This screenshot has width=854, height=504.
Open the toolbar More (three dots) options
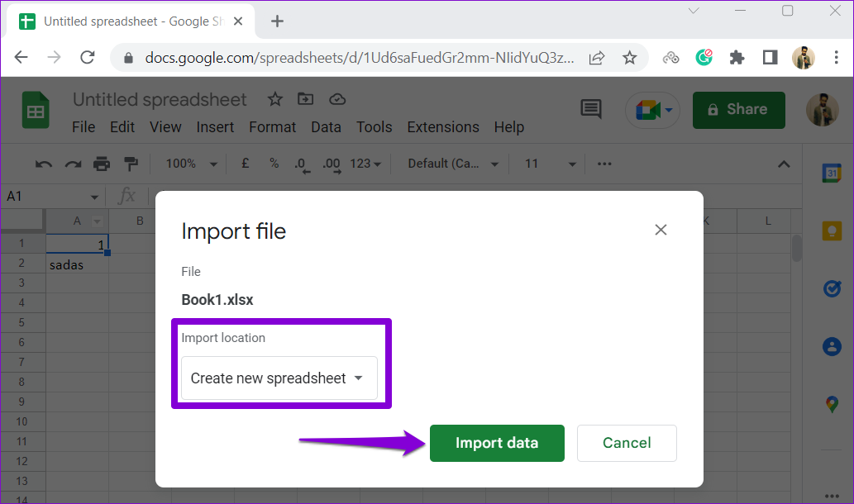[x=604, y=164]
